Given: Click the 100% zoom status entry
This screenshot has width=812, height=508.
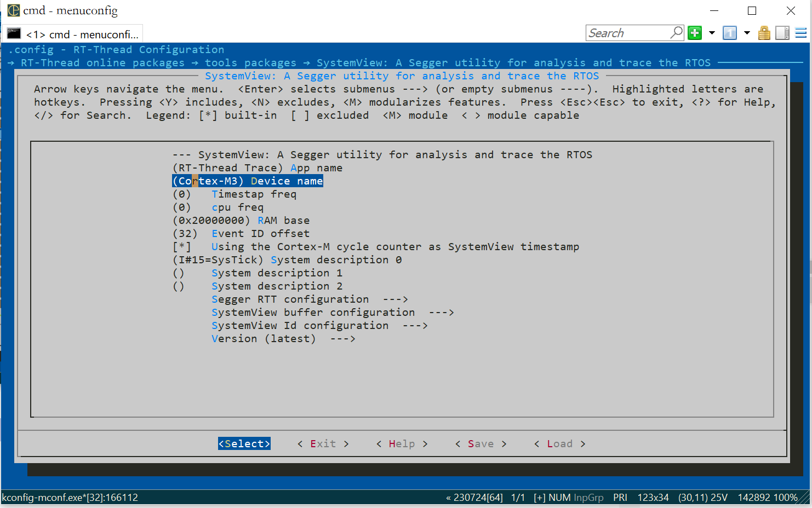Looking at the screenshot, I should [786, 498].
